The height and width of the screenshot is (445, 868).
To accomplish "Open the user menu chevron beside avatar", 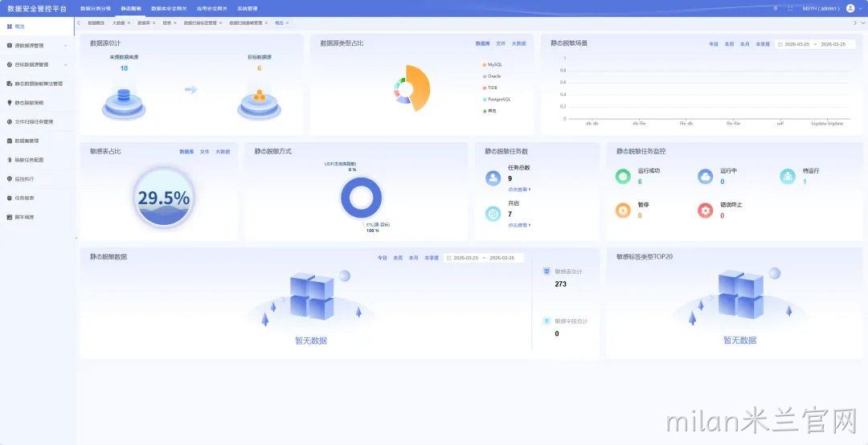I will pos(860,8).
